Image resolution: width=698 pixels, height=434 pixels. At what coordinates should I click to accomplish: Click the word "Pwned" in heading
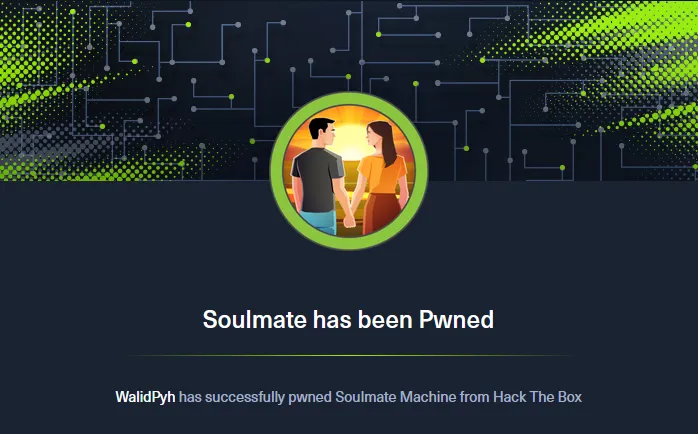[456, 319]
